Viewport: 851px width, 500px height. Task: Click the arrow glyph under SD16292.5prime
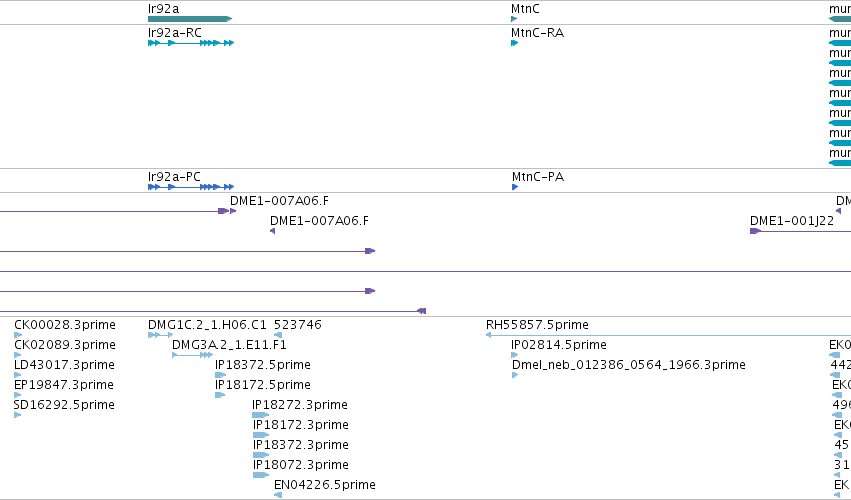click(x=17, y=415)
